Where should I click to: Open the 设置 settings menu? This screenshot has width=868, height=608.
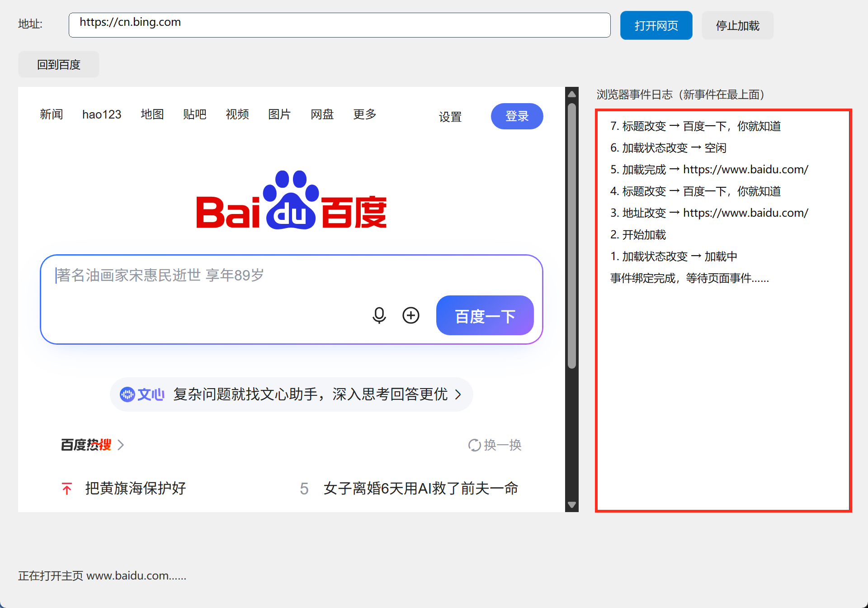pos(450,117)
